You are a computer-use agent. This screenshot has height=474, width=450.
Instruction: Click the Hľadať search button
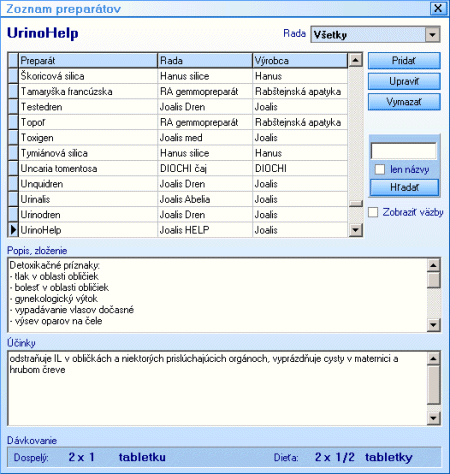(x=404, y=187)
